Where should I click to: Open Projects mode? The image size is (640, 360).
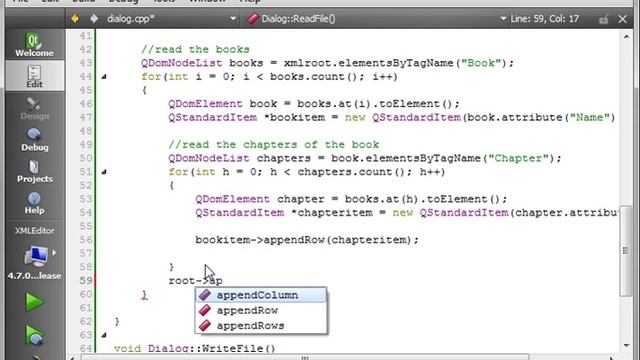(x=34, y=171)
